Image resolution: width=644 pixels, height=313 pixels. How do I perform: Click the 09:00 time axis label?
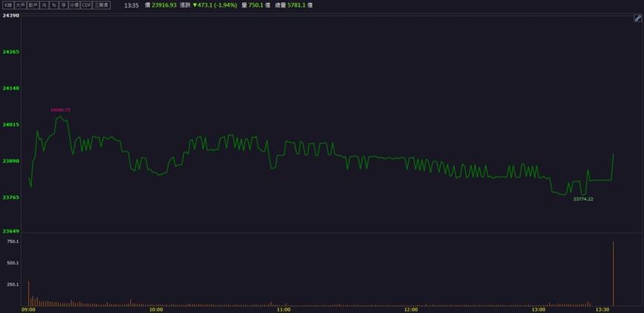tap(28, 310)
